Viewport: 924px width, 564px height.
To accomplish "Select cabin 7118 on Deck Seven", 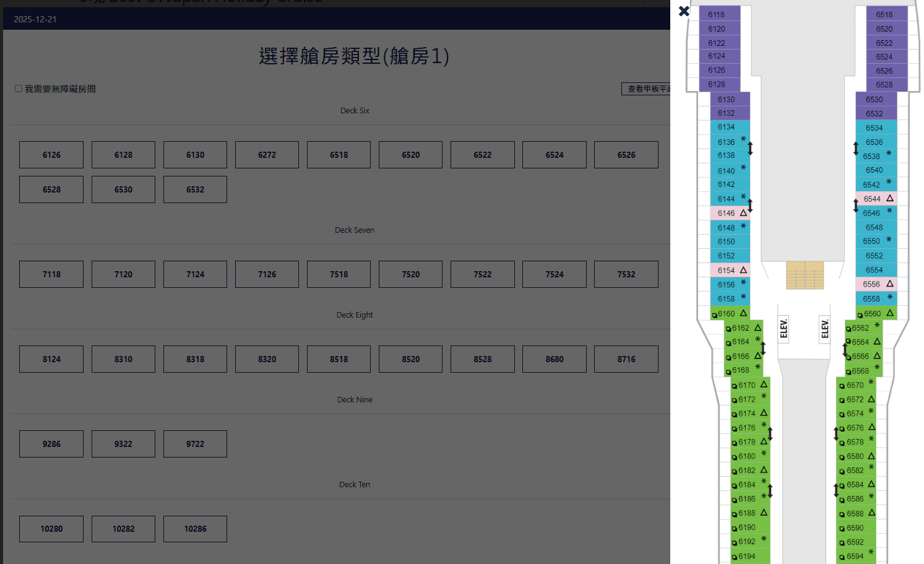I will 51,274.
